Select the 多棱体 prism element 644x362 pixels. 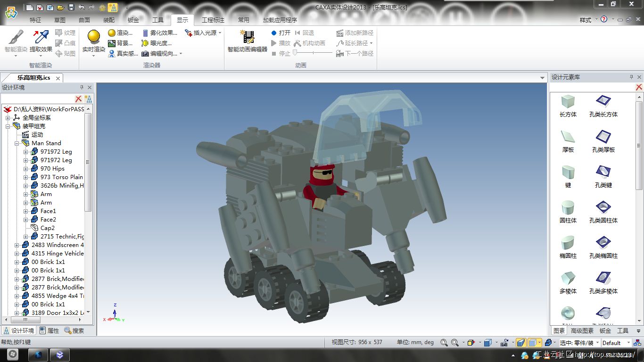pyautogui.click(x=568, y=283)
